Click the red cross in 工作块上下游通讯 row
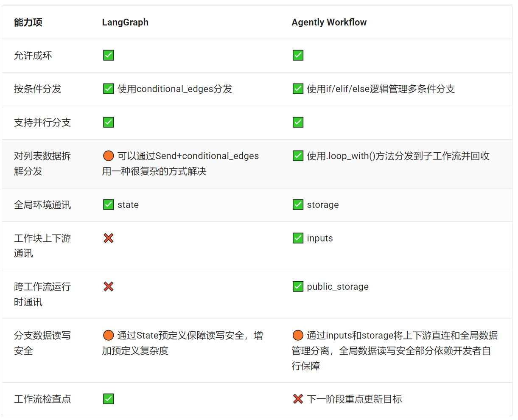 click(109, 238)
